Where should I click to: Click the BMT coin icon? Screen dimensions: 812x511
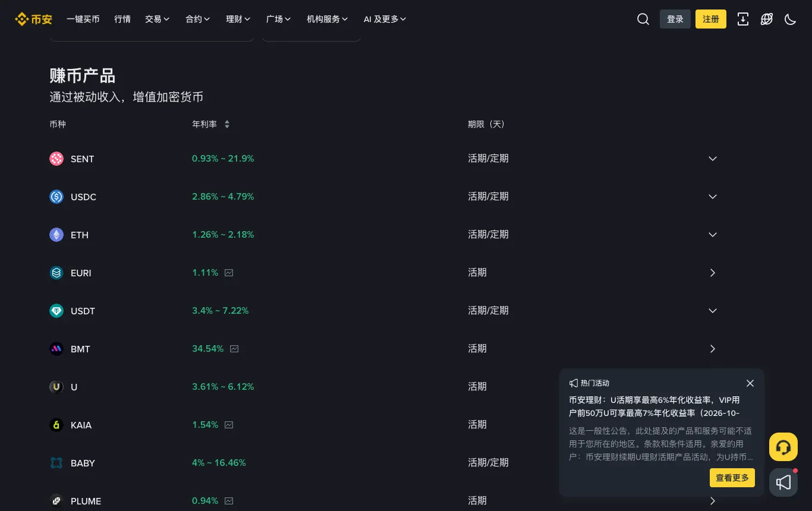click(56, 349)
